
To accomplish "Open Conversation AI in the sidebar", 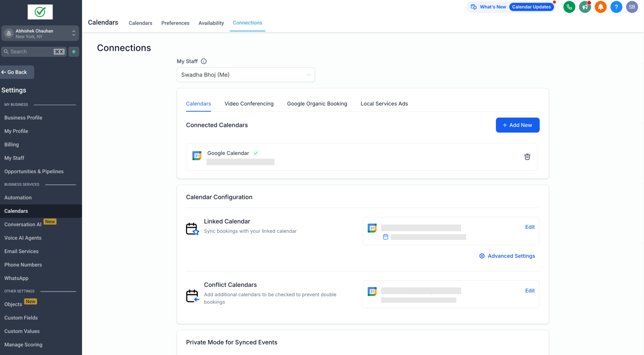I will tap(23, 224).
